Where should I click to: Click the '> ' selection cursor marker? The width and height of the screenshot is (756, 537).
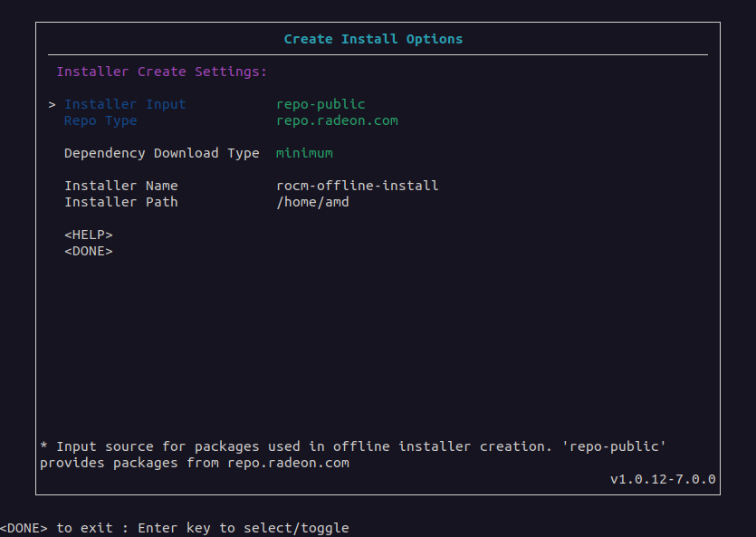pos(53,105)
